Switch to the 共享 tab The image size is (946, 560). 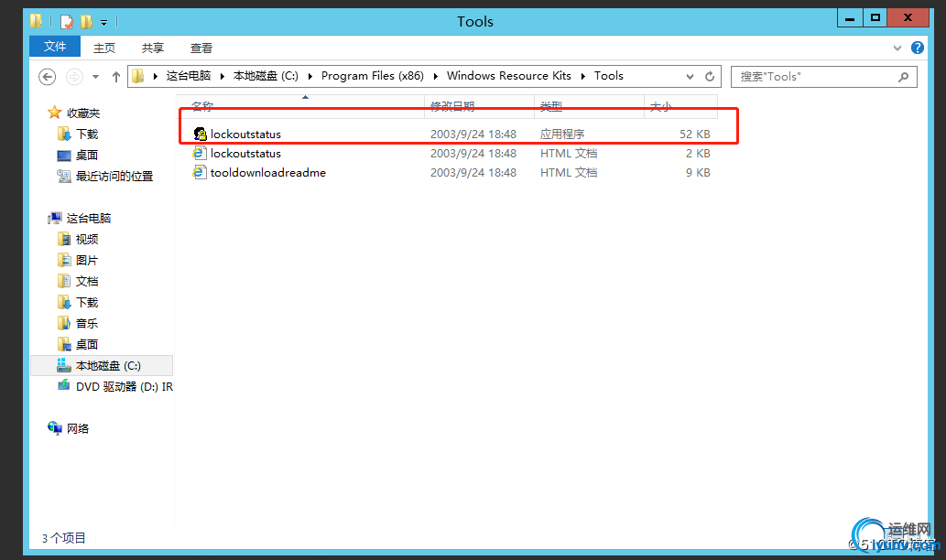(x=153, y=48)
